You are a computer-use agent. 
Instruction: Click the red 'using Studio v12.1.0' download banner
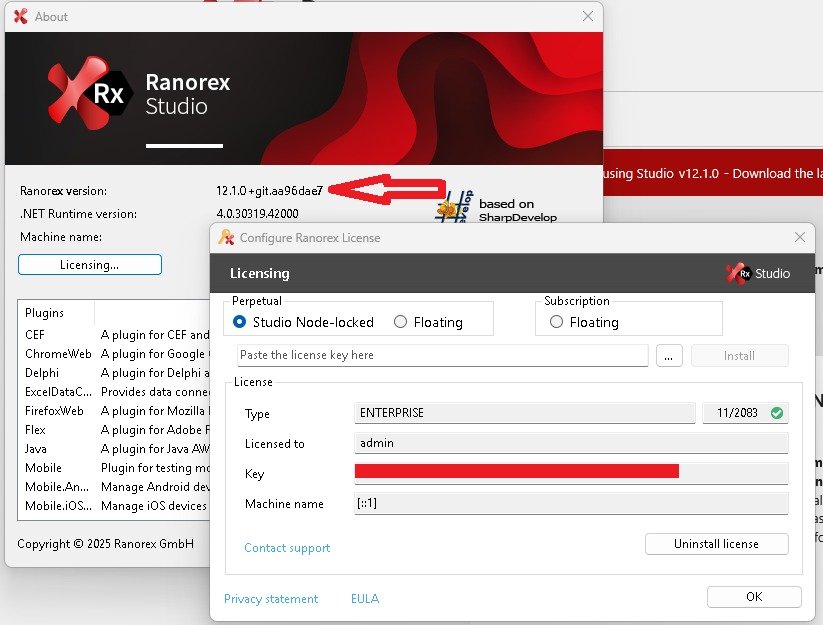tap(713, 173)
